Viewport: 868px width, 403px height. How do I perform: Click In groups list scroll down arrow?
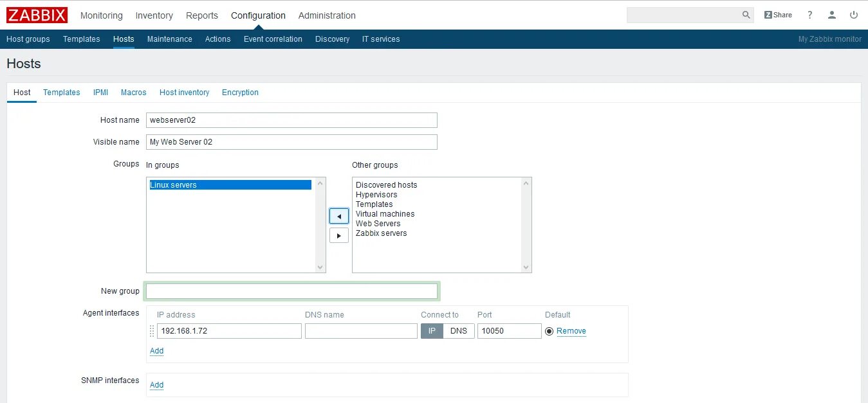pyautogui.click(x=320, y=267)
